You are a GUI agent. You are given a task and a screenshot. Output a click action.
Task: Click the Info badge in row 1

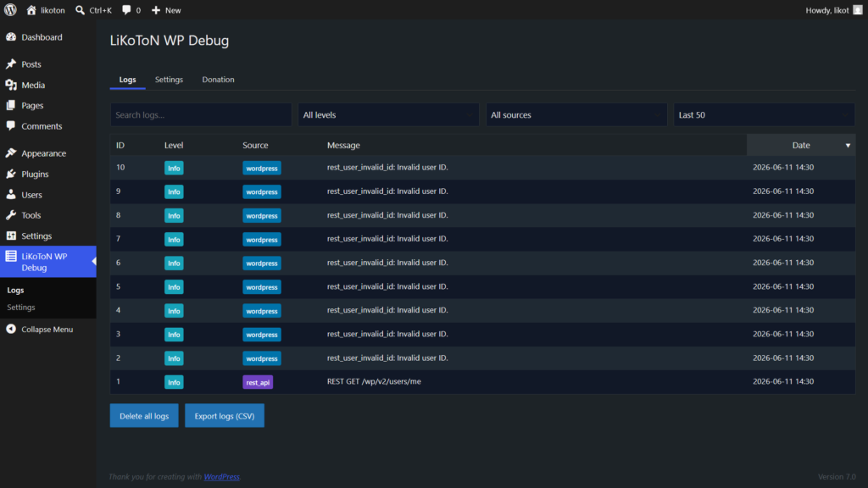click(x=174, y=382)
